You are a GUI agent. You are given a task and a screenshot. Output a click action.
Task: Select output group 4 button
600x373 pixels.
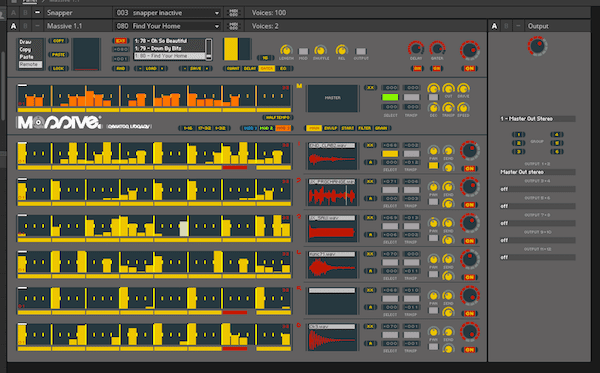point(556,134)
